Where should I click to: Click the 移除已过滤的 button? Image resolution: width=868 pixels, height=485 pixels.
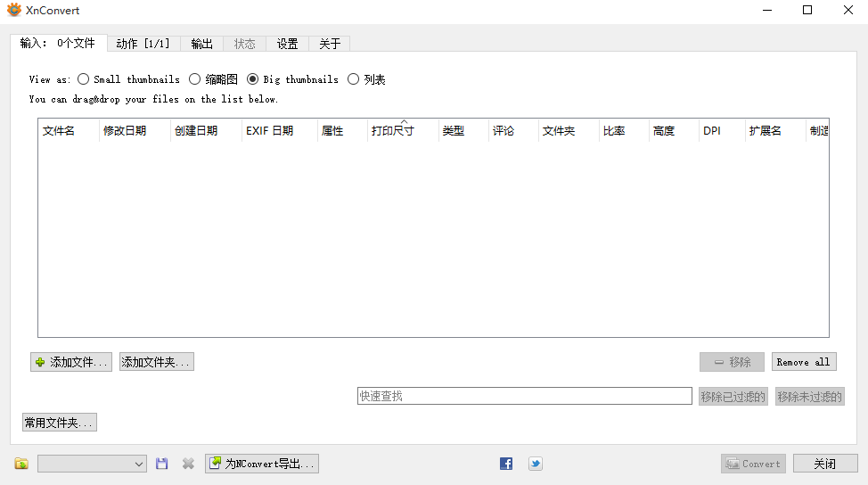pyautogui.click(x=733, y=397)
